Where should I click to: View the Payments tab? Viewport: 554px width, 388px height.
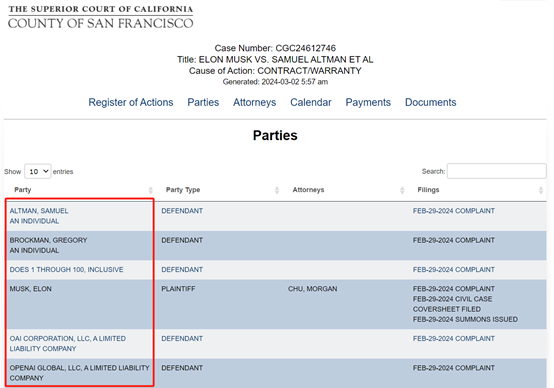(x=368, y=102)
